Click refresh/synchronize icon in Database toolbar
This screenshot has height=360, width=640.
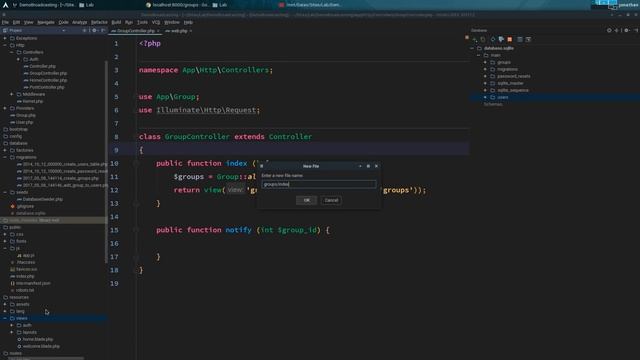click(x=493, y=40)
